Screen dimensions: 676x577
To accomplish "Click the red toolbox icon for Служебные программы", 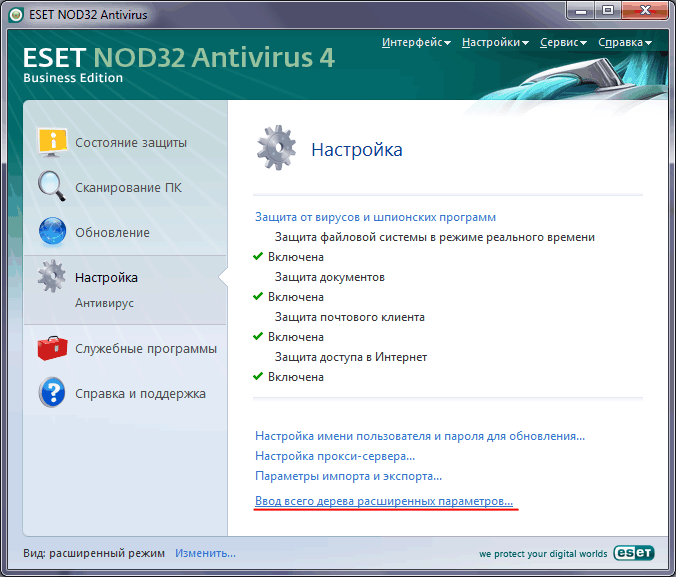I will (53, 349).
